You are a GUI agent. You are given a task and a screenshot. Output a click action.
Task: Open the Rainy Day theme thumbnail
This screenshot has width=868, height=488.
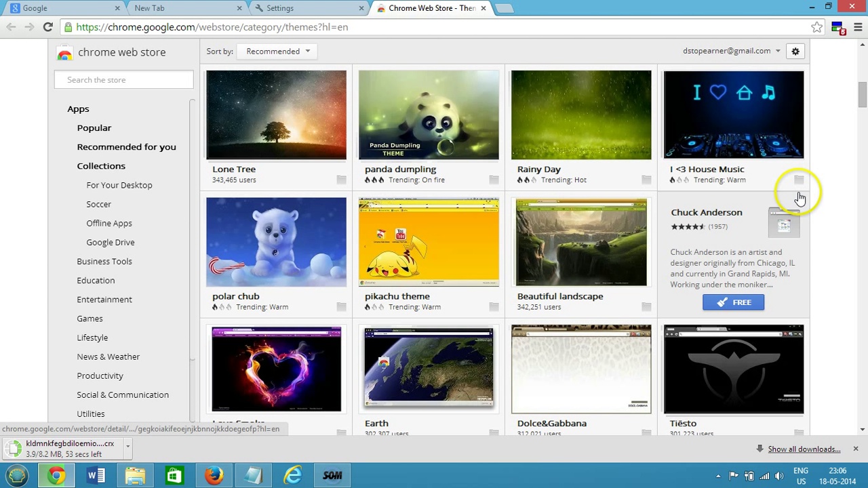[x=581, y=115]
